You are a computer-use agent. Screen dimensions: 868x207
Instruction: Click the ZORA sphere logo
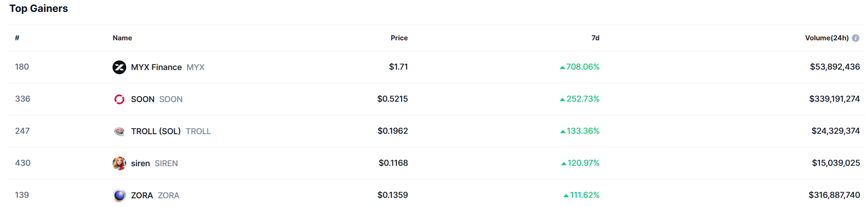(119, 196)
